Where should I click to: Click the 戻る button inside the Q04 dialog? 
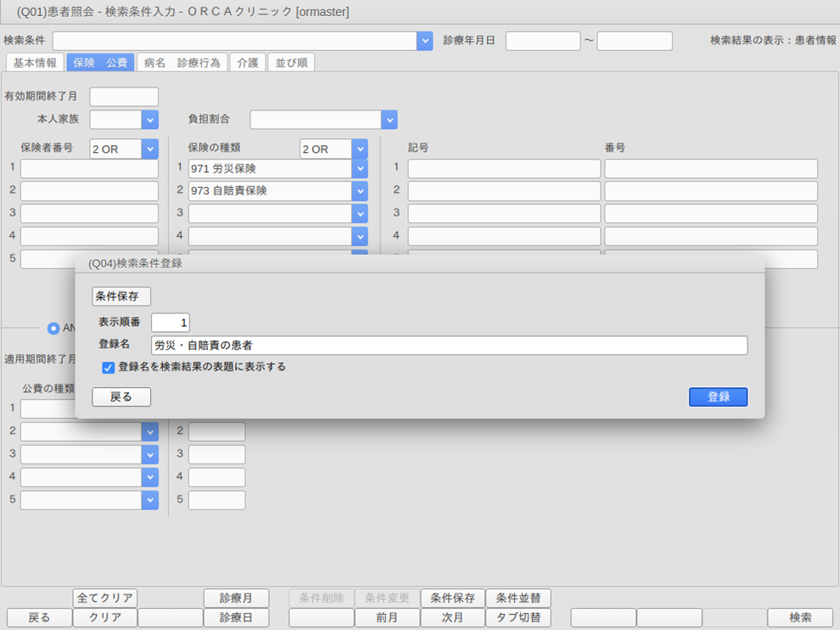click(x=121, y=397)
